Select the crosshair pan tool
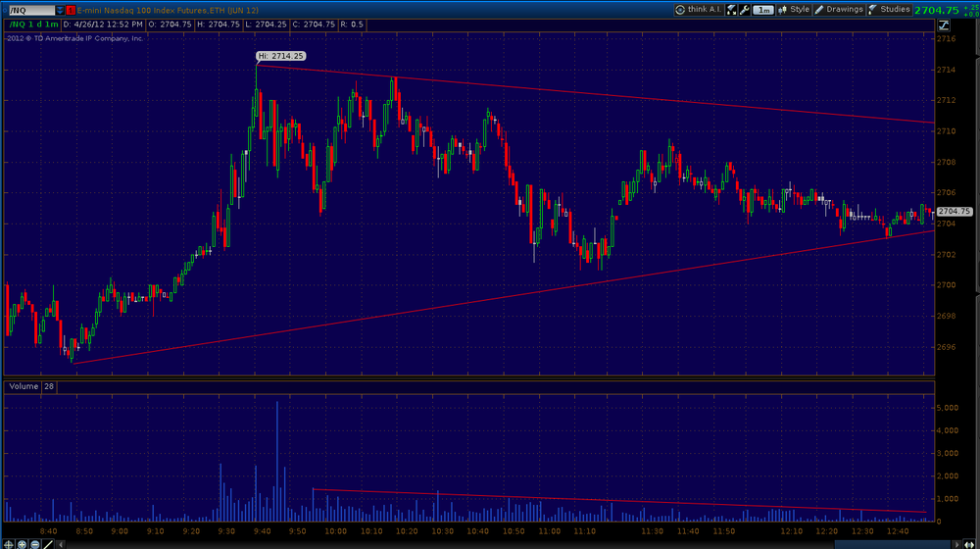 (8, 544)
